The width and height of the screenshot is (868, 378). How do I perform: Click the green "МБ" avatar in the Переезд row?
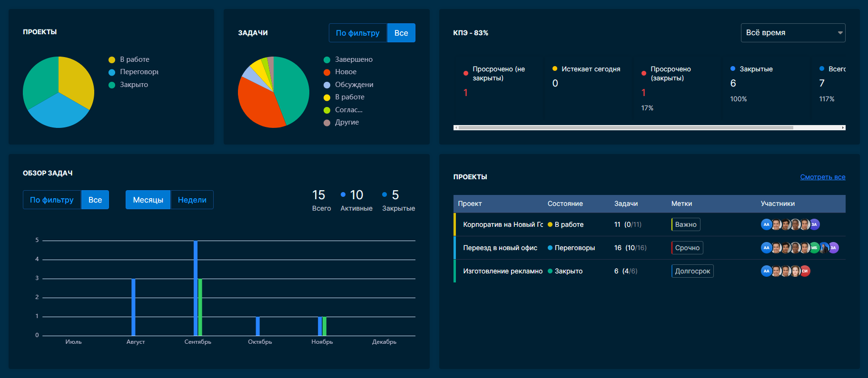814,248
